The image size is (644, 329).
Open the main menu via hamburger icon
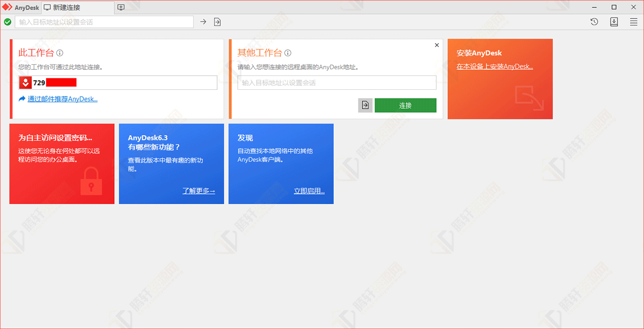(633, 21)
